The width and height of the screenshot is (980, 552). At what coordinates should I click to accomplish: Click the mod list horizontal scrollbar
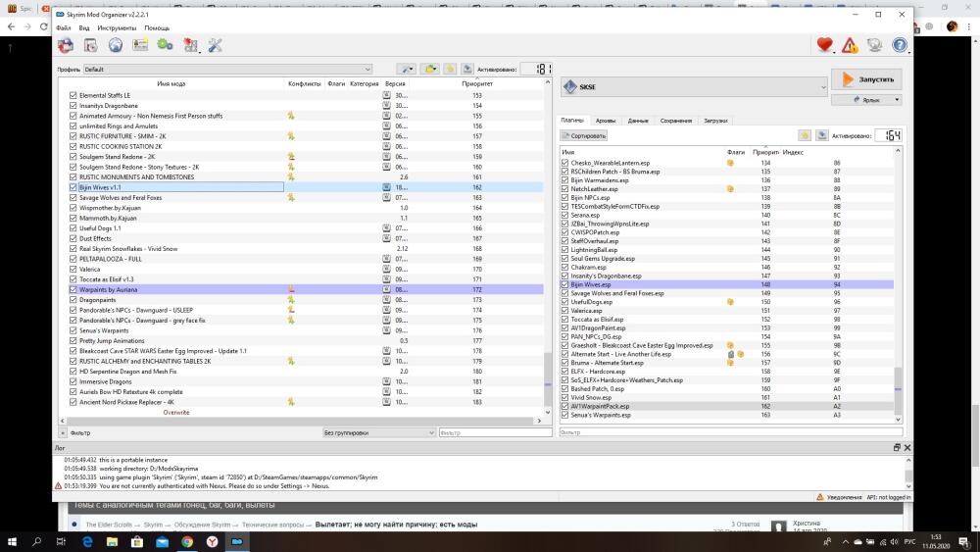click(x=300, y=421)
